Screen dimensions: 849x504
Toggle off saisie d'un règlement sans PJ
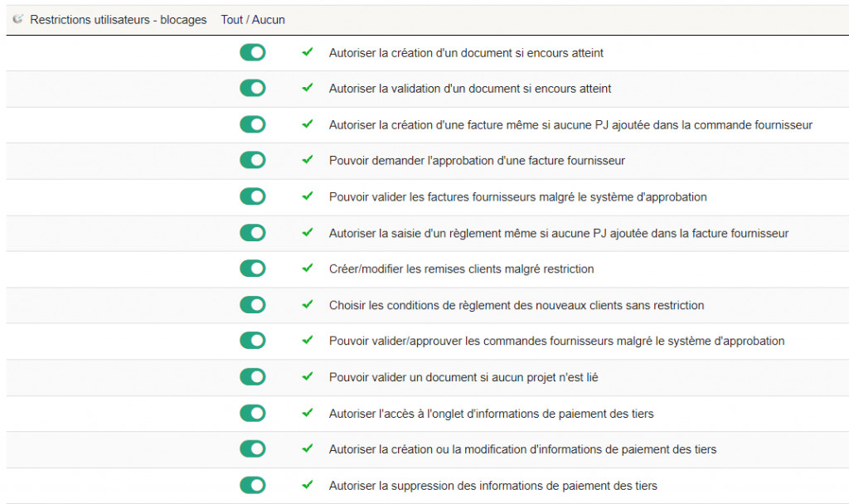click(x=253, y=233)
